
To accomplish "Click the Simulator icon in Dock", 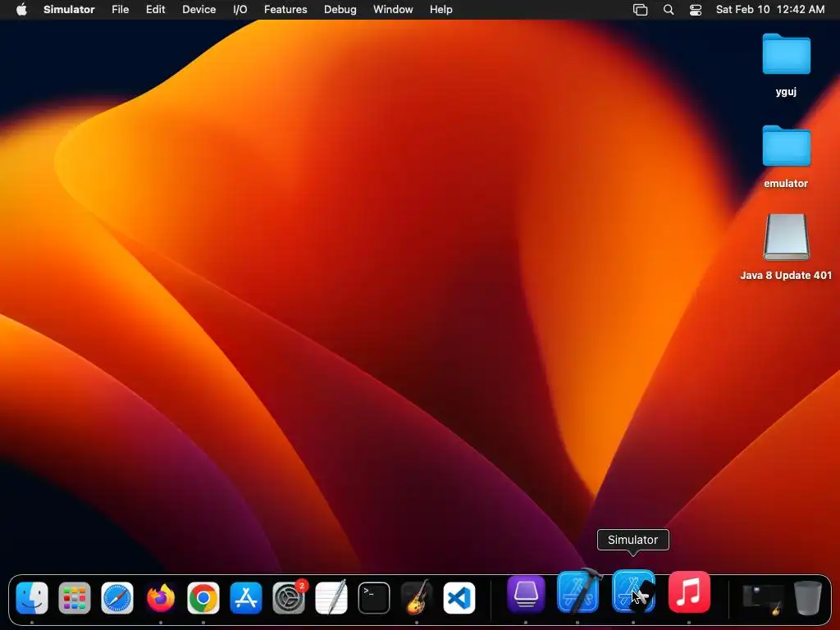I will [x=634, y=591].
